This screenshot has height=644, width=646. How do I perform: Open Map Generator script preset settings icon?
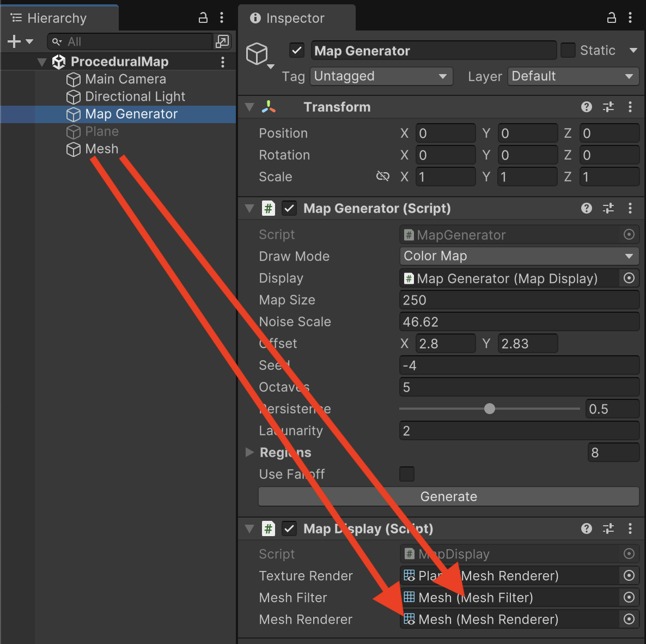[608, 208]
